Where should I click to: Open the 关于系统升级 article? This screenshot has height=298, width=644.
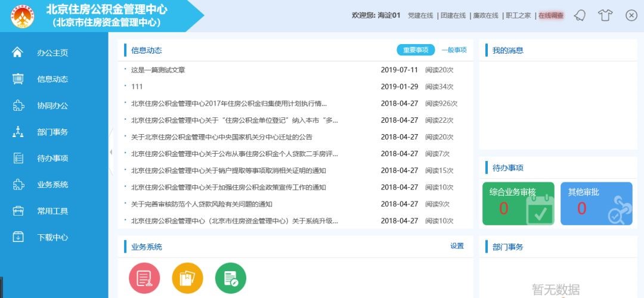click(x=234, y=221)
